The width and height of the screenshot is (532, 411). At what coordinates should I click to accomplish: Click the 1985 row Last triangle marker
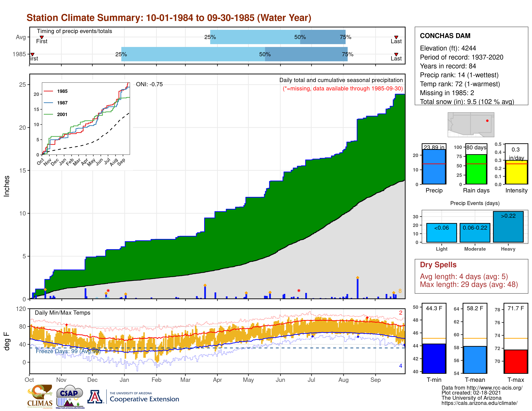point(396,54)
